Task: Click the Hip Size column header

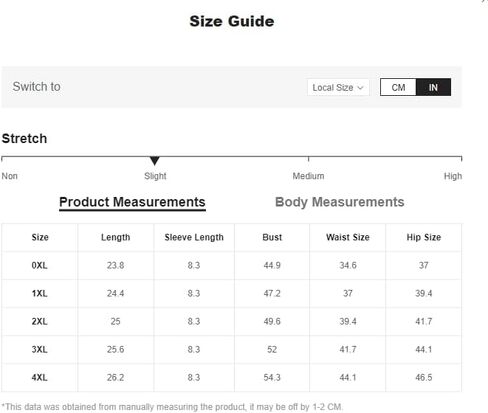Action: tap(424, 237)
